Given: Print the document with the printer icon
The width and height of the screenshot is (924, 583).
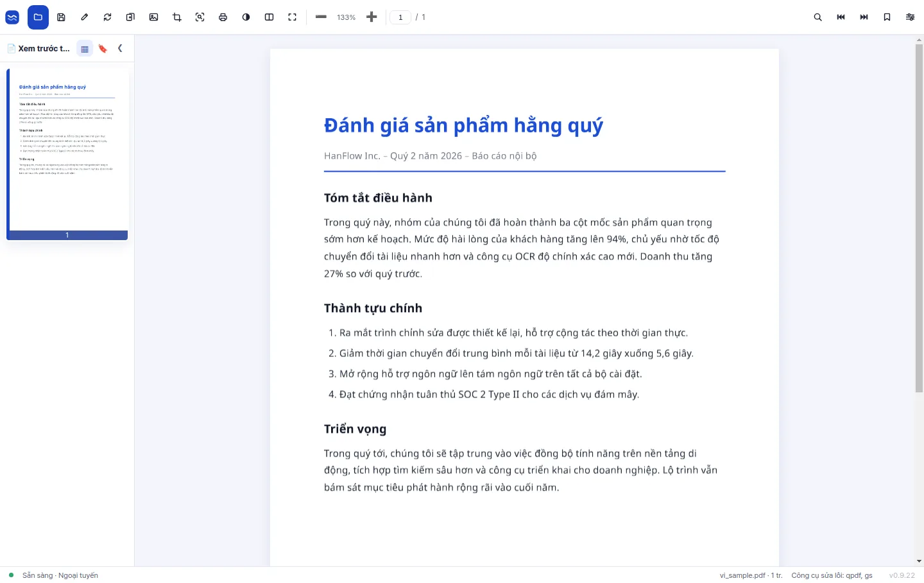Looking at the screenshot, I should [x=223, y=17].
